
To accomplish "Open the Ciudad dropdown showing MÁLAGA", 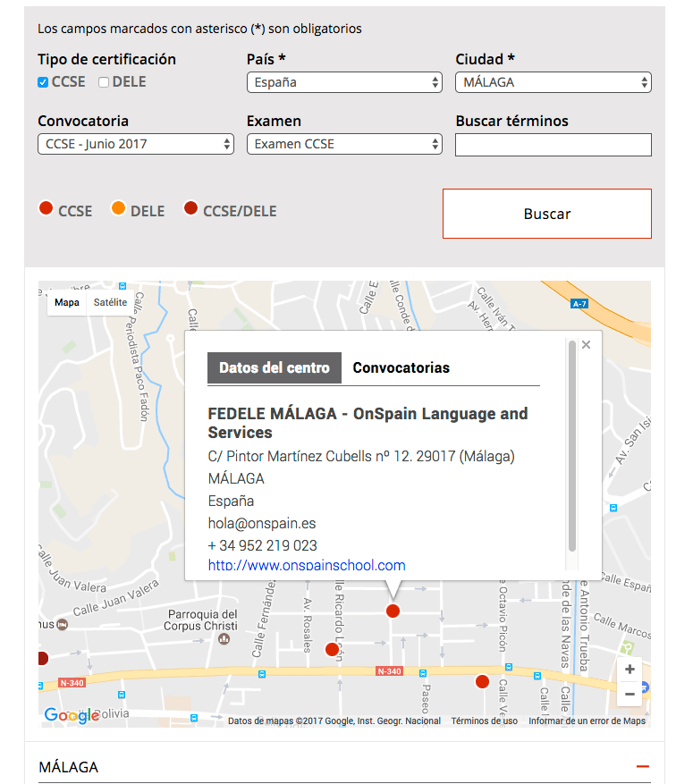I will pyautogui.click(x=553, y=82).
